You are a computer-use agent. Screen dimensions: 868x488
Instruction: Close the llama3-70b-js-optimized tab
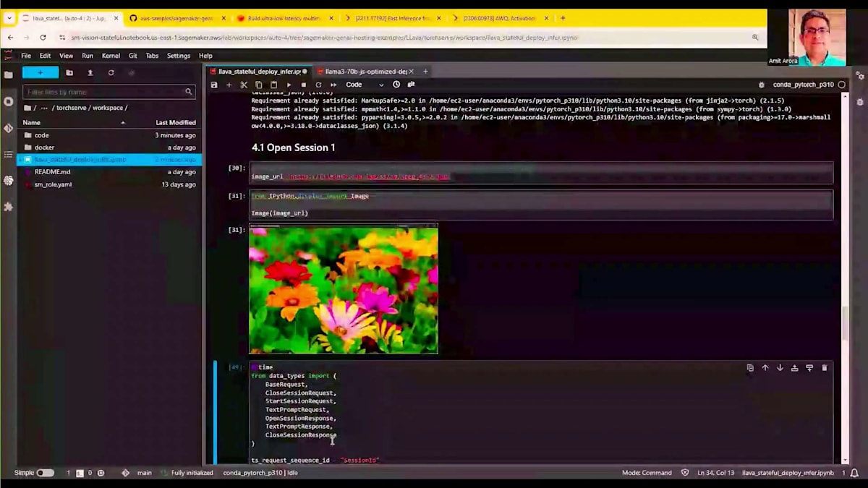pos(412,72)
